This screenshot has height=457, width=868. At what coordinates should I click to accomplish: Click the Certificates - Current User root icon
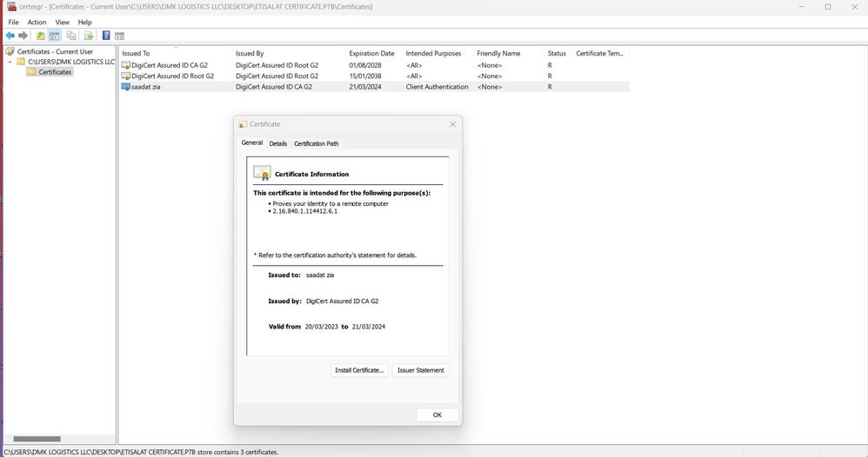(x=10, y=51)
